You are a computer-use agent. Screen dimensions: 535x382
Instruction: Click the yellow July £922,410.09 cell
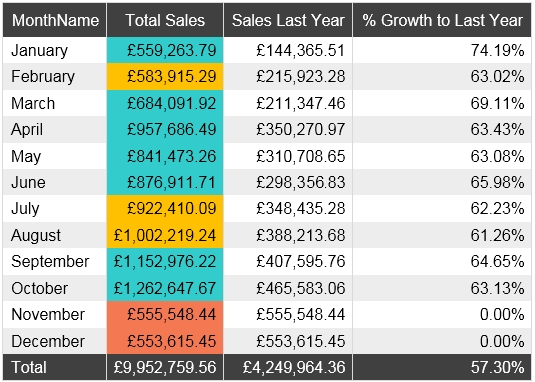tap(165, 208)
